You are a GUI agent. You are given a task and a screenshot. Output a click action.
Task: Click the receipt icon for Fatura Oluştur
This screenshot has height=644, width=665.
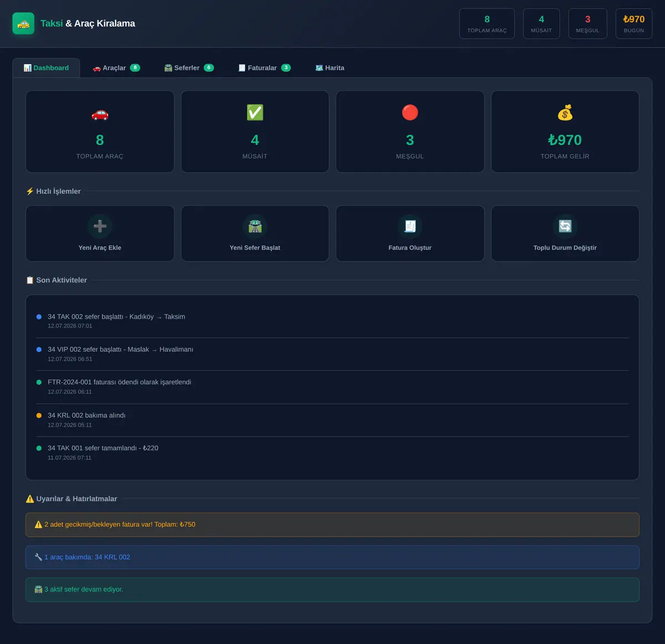[410, 226]
